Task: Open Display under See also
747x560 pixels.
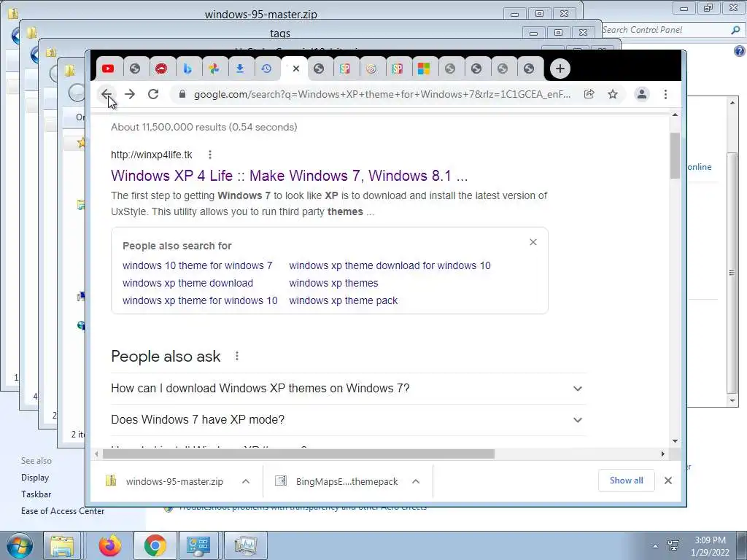Action: 35,478
